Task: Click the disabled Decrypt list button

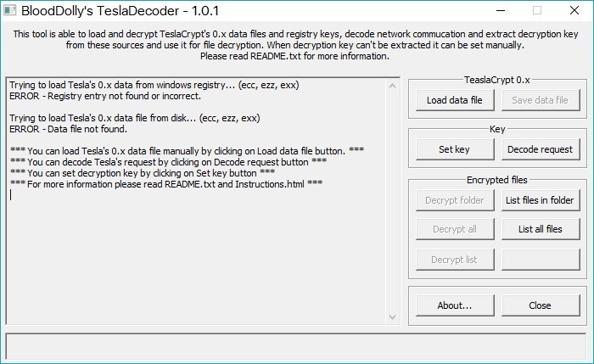Action: coord(455,260)
